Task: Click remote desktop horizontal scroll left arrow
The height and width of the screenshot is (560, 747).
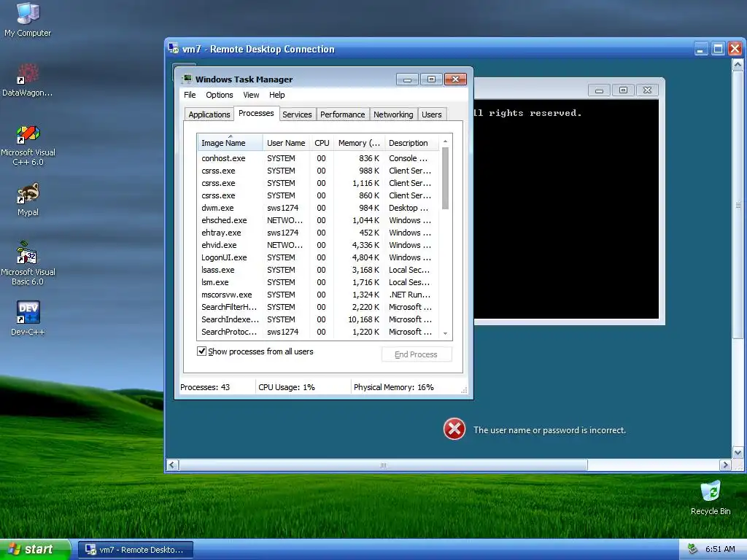Action: pyautogui.click(x=173, y=464)
